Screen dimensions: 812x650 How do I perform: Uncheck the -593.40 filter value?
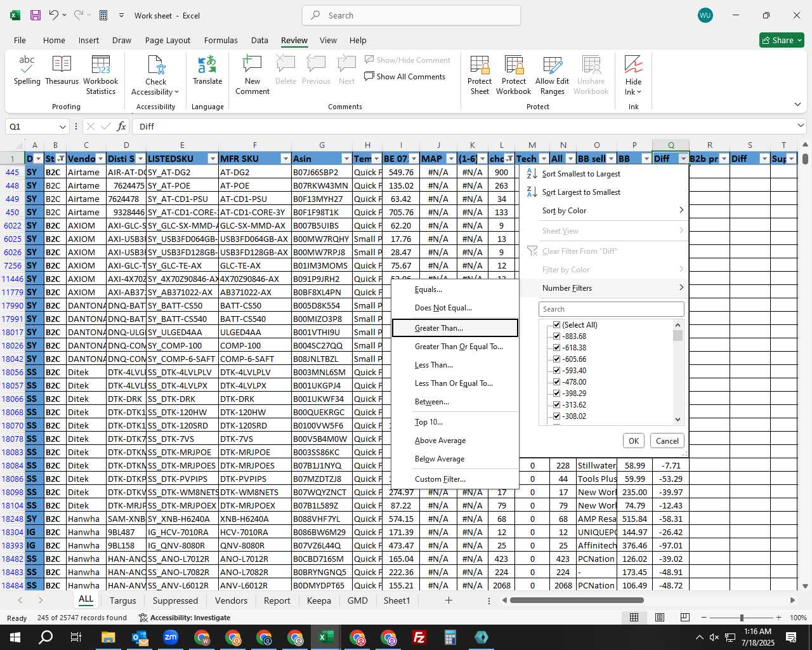coord(556,371)
